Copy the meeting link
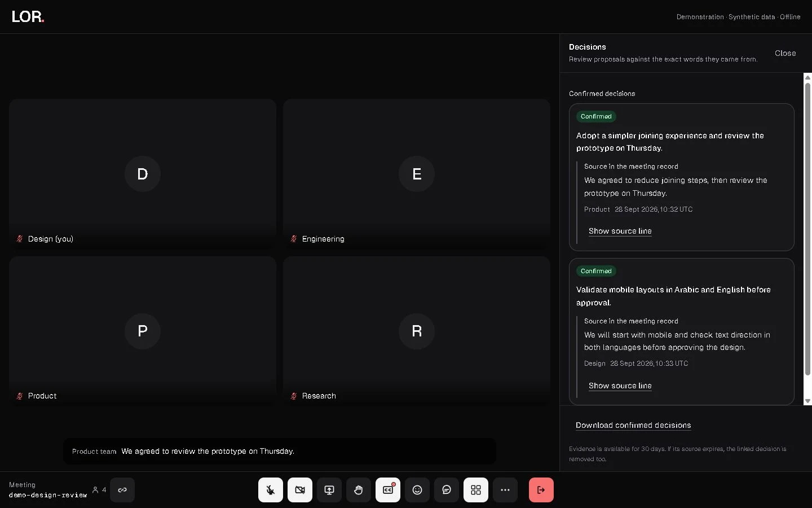This screenshot has height=508, width=812. tap(122, 490)
